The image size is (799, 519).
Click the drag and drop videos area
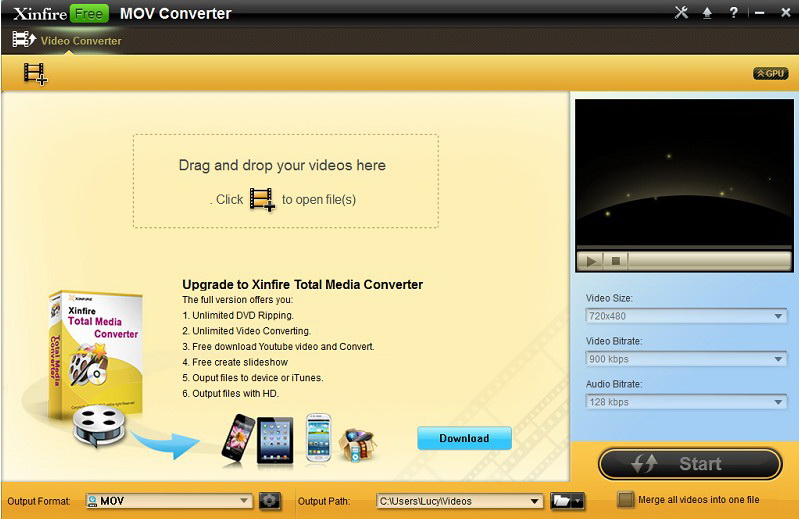[x=286, y=181]
